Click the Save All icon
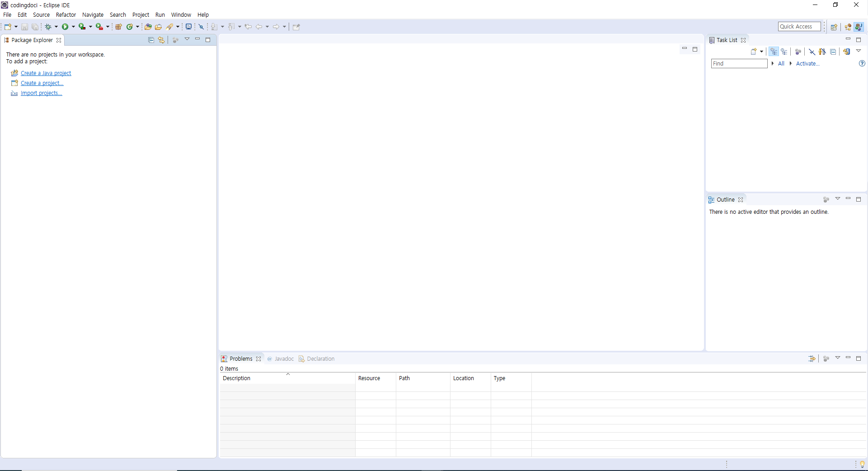 point(35,27)
